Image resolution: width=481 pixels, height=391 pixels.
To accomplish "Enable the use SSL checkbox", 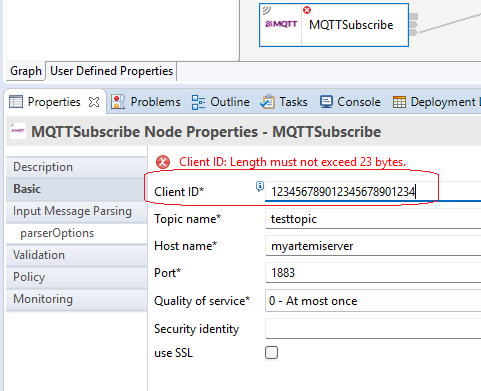I will pos(271,353).
